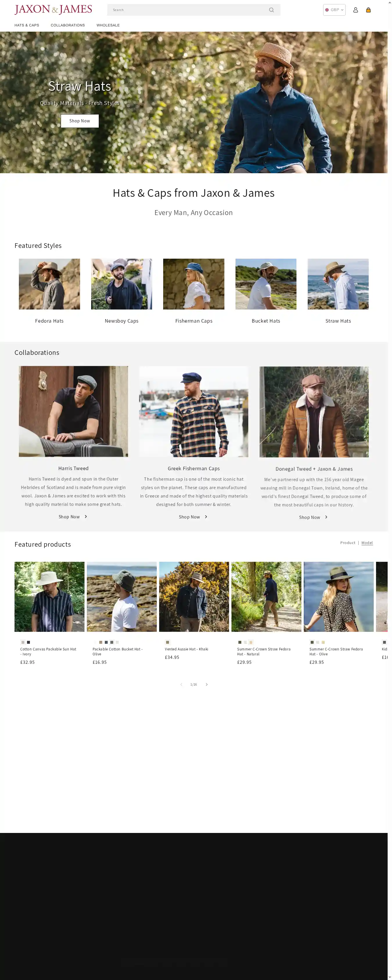Switch featured products to Model view
Screen dimensions: 392x980
click(x=367, y=543)
